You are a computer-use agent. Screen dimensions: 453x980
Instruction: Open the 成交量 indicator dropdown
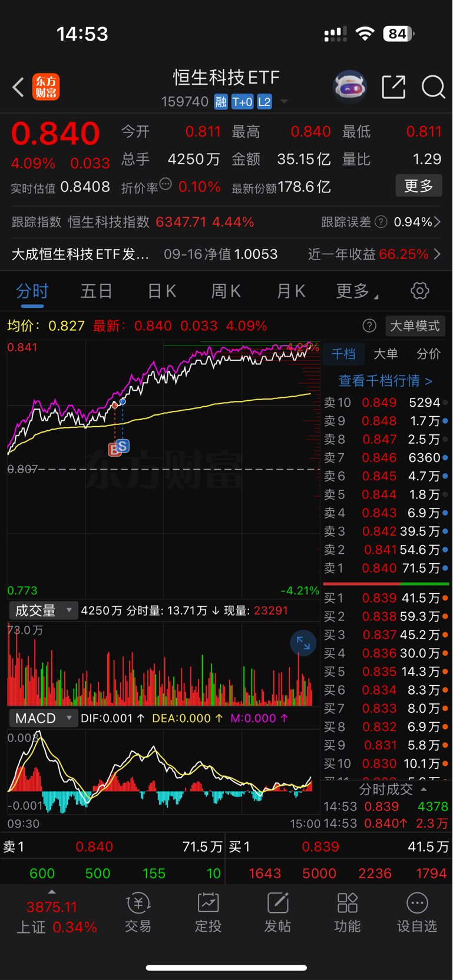43,610
